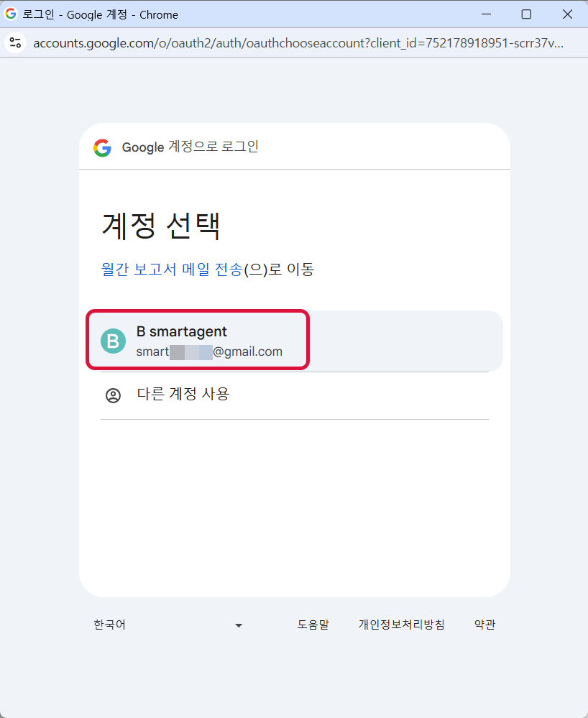View site information icon in address bar
The height and width of the screenshot is (718, 588).
click(x=15, y=42)
